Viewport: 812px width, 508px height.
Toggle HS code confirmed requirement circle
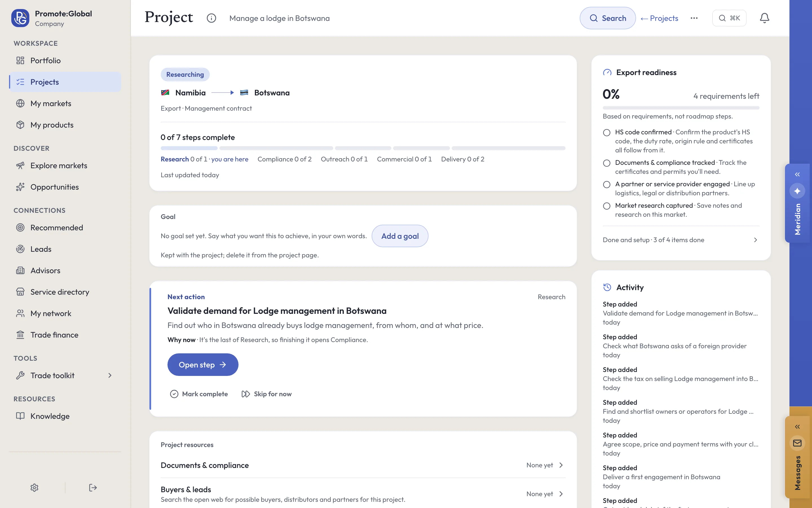(607, 132)
